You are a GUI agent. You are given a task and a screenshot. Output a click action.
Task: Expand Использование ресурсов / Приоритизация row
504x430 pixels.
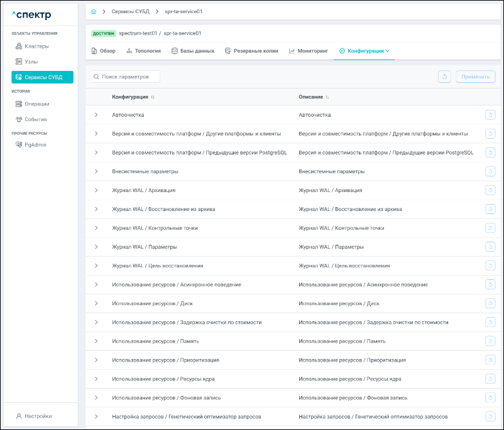coord(96,360)
